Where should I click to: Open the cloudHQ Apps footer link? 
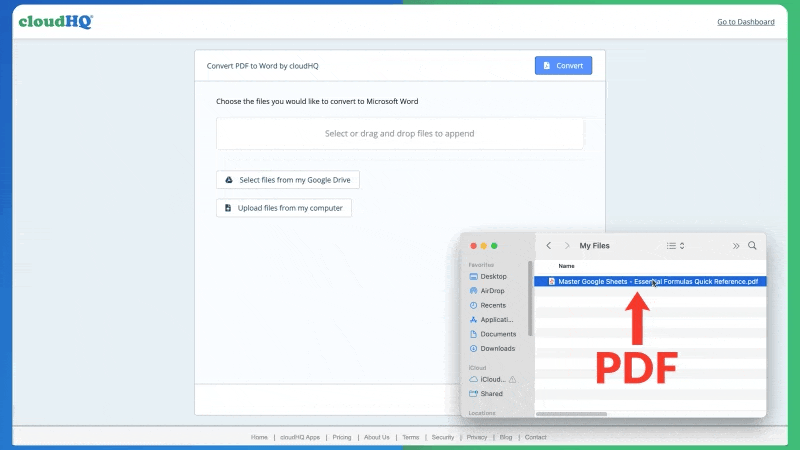[300, 437]
